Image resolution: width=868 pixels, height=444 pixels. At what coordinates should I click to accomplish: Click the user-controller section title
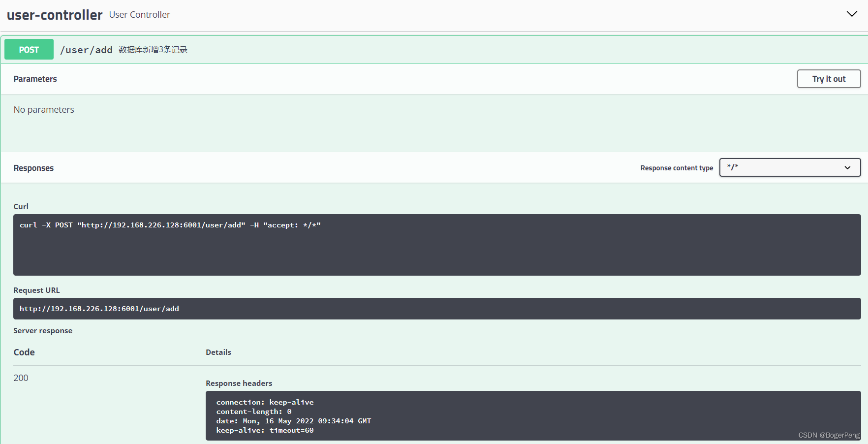[55, 15]
